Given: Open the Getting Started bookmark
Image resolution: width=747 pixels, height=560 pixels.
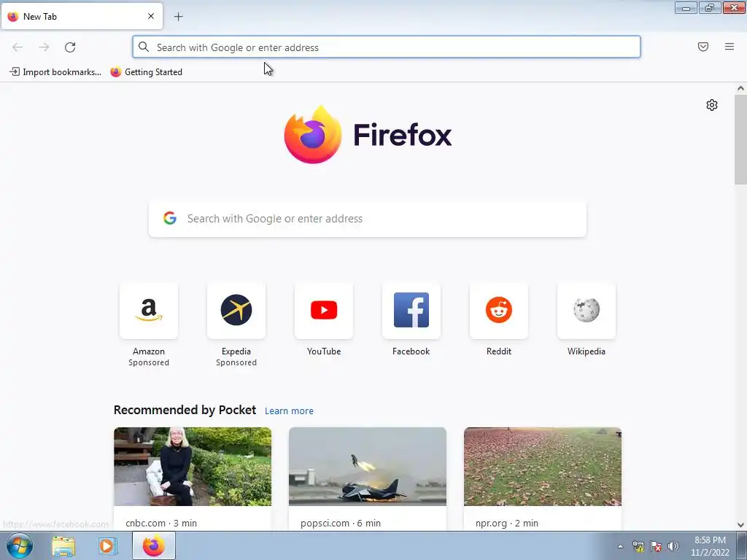Looking at the screenshot, I should (x=146, y=72).
